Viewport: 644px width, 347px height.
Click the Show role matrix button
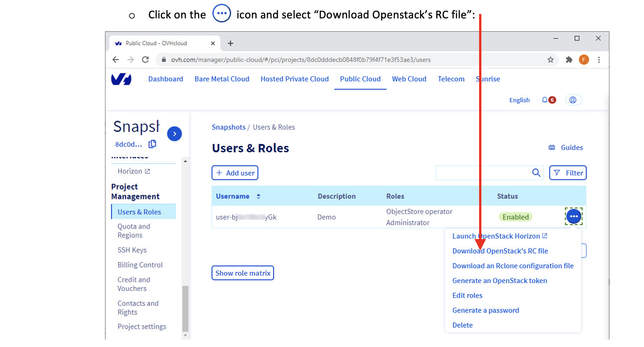[243, 273]
